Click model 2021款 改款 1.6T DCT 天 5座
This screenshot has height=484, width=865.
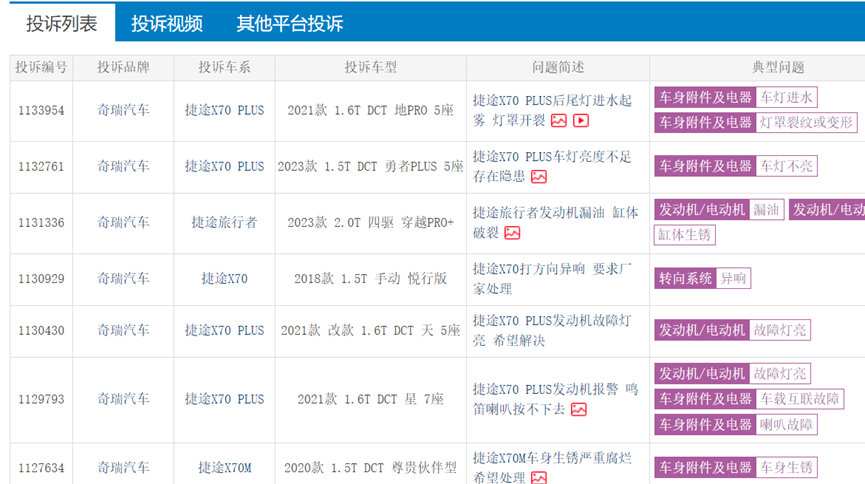pos(371,331)
